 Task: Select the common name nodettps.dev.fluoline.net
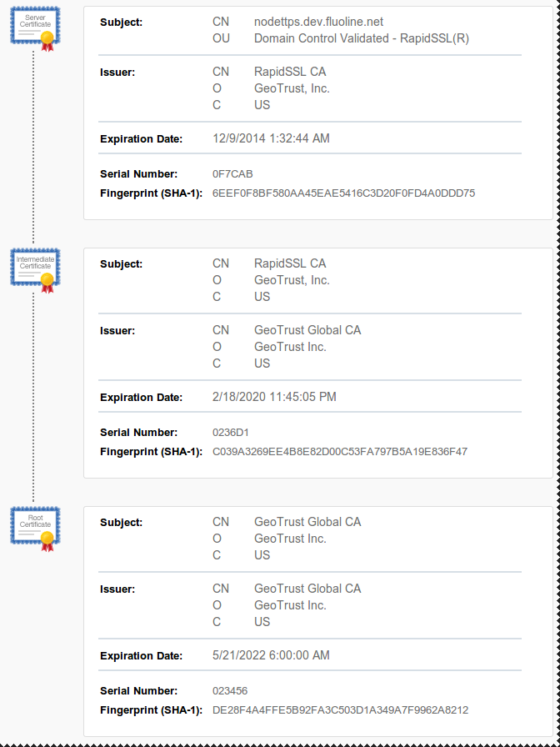[x=318, y=22]
